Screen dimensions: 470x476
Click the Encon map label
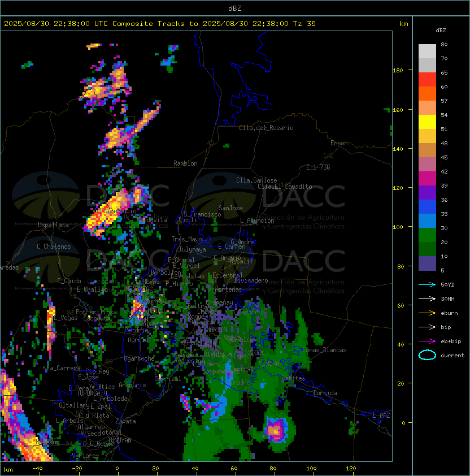pos(339,143)
